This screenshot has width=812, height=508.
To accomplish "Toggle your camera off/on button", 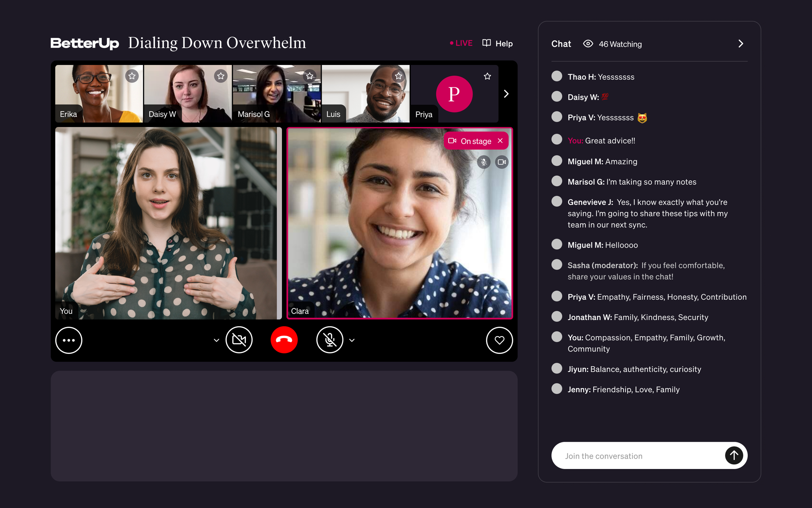I will coord(239,340).
